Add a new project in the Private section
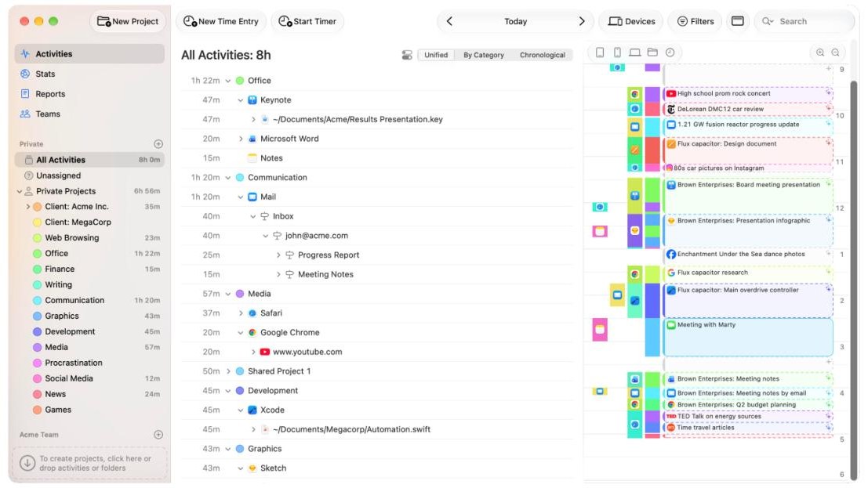 click(158, 144)
